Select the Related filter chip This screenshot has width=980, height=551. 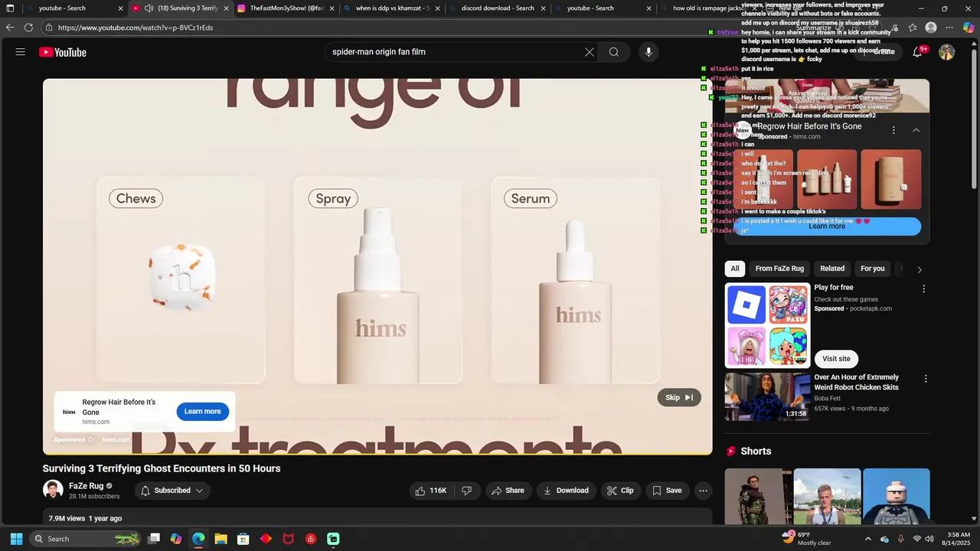point(832,269)
